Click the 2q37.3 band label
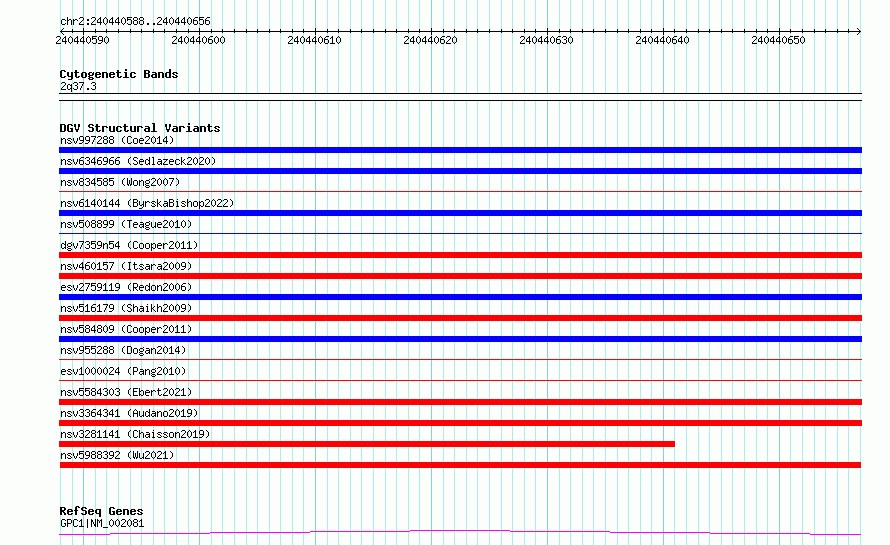890x545 pixels. [x=78, y=86]
